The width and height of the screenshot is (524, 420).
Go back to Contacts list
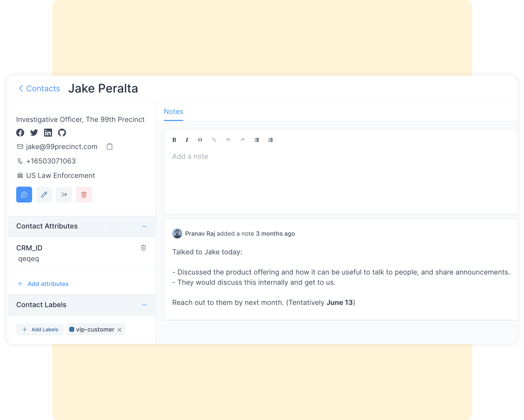coord(39,88)
